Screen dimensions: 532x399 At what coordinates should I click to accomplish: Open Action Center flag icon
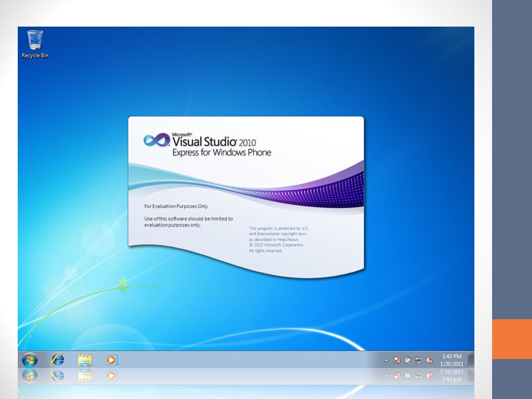tap(397, 360)
